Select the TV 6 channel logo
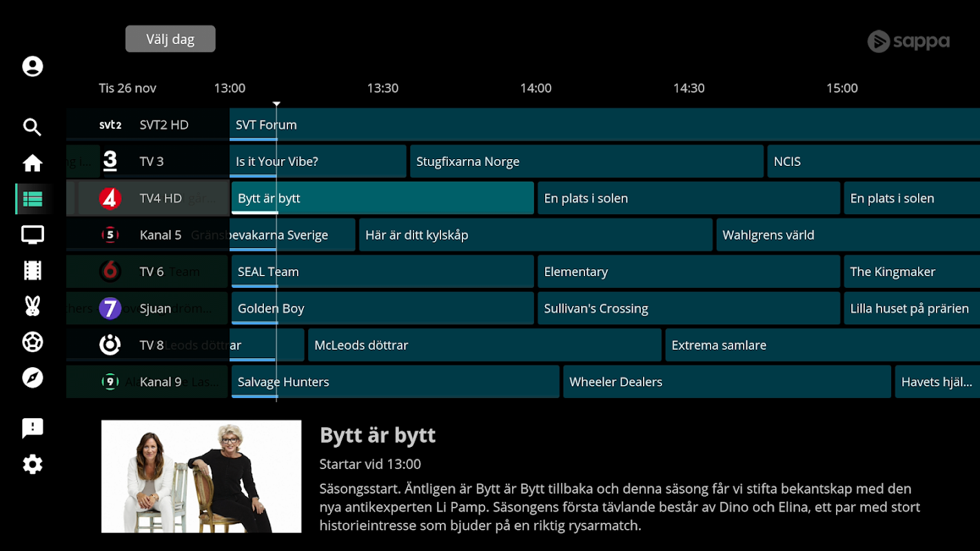The image size is (980, 551). 110,271
